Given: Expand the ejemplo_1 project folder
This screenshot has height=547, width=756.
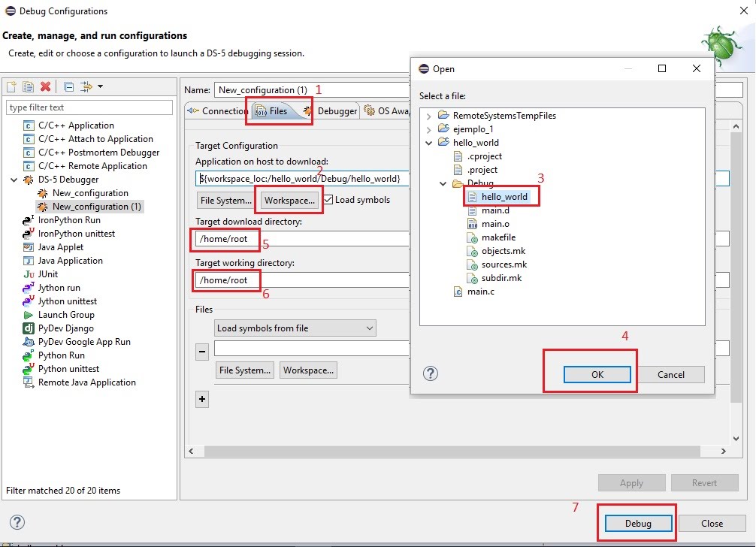Looking at the screenshot, I should [428, 130].
